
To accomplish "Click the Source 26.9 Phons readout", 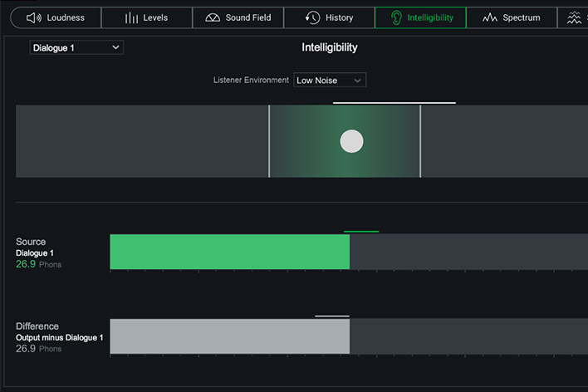I will (x=38, y=264).
